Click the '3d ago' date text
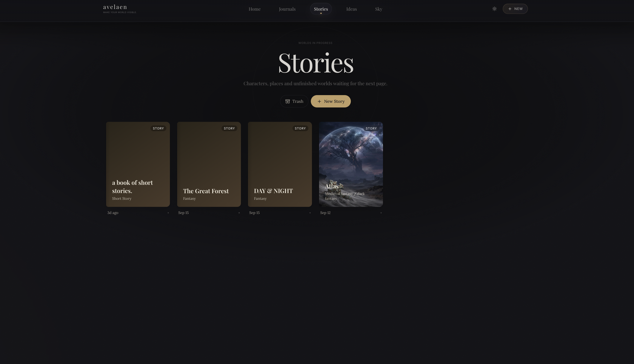This screenshot has width=634, height=364. [x=113, y=213]
